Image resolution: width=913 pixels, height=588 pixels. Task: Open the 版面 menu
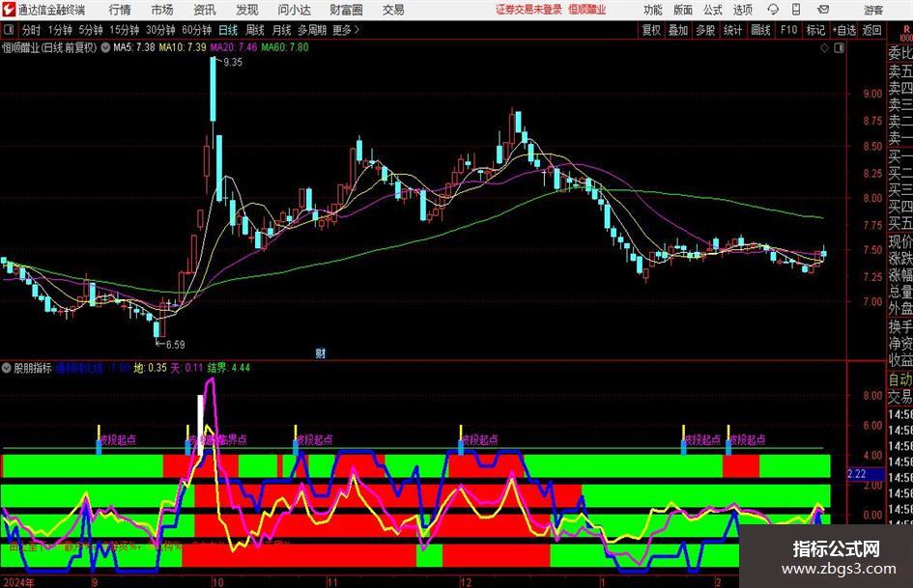click(683, 10)
